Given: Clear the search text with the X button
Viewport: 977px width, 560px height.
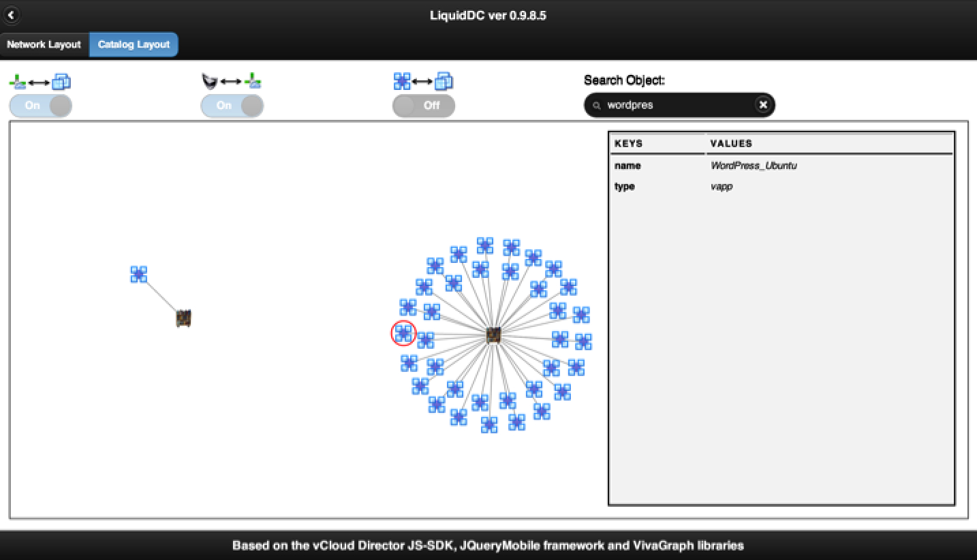Looking at the screenshot, I should click(763, 105).
